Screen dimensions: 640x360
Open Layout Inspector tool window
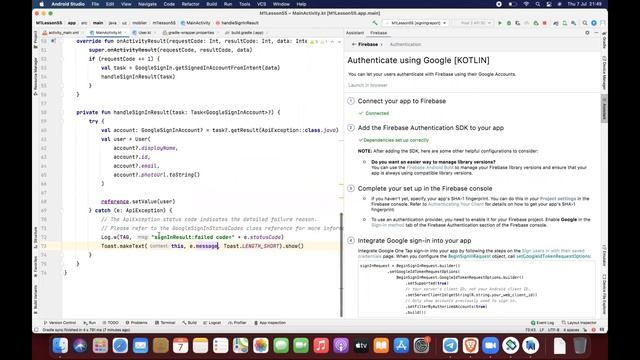[x=579, y=323]
